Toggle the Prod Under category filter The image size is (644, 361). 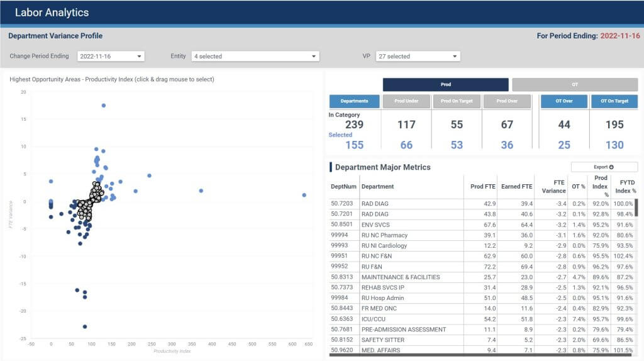click(x=406, y=101)
